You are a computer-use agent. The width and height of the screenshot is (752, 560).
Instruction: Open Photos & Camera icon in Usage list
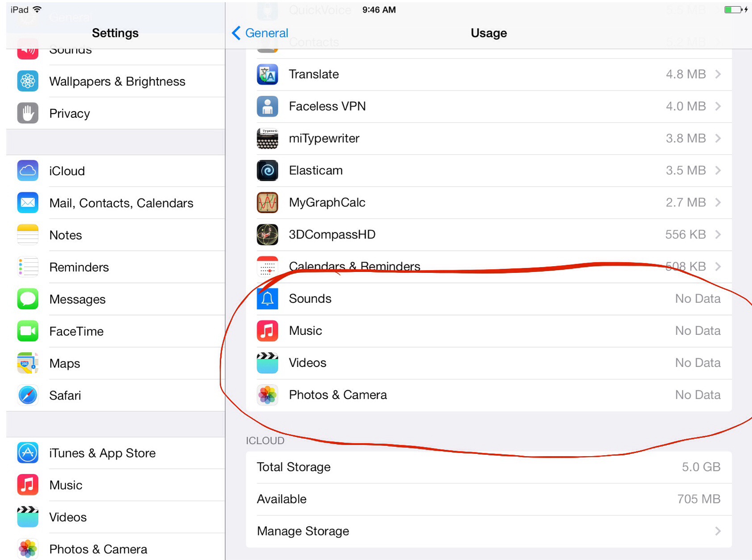pyautogui.click(x=268, y=395)
